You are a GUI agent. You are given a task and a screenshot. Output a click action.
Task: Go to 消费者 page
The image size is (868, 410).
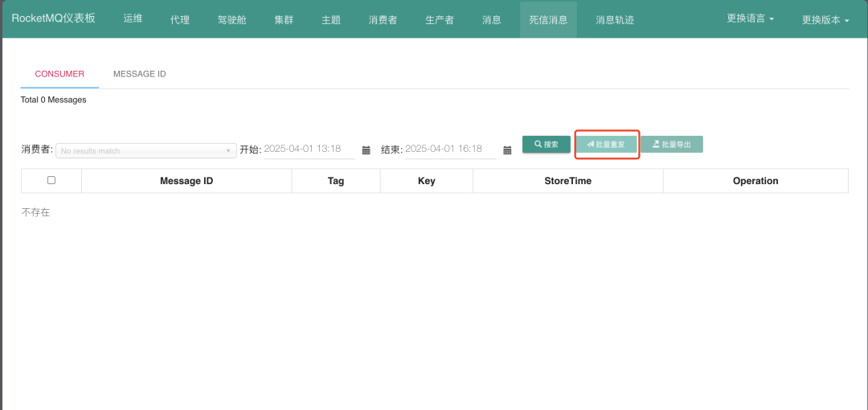[x=383, y=20]
